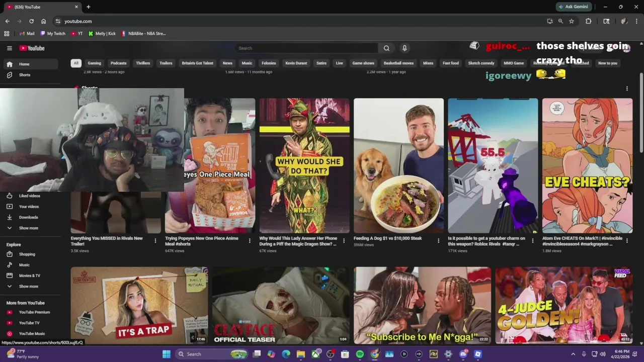Open Shorts from the sidebar
The height and width of the screenshot is (362, 644).
coord(31,75)
